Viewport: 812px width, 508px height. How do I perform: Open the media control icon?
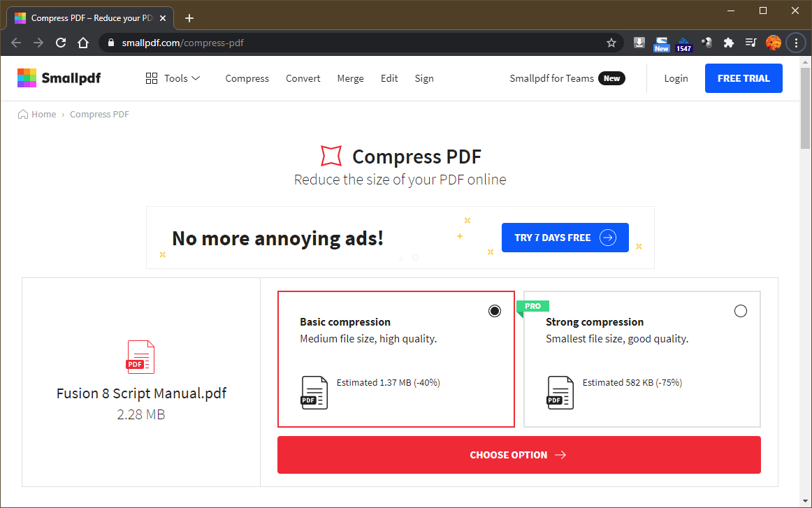[x=751, y=43]
